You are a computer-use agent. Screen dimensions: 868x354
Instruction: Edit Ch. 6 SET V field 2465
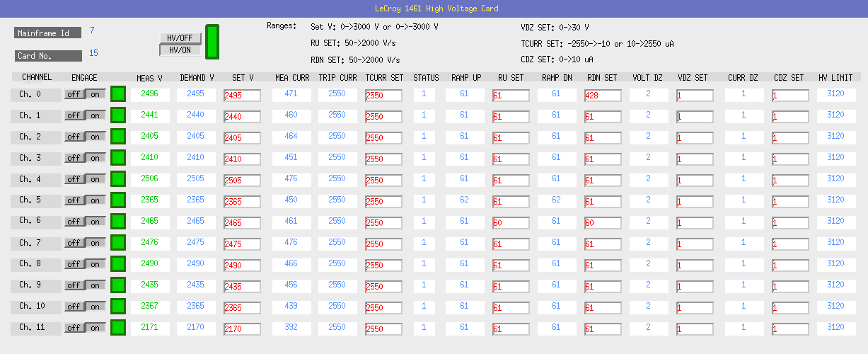[x=242, y=222]
